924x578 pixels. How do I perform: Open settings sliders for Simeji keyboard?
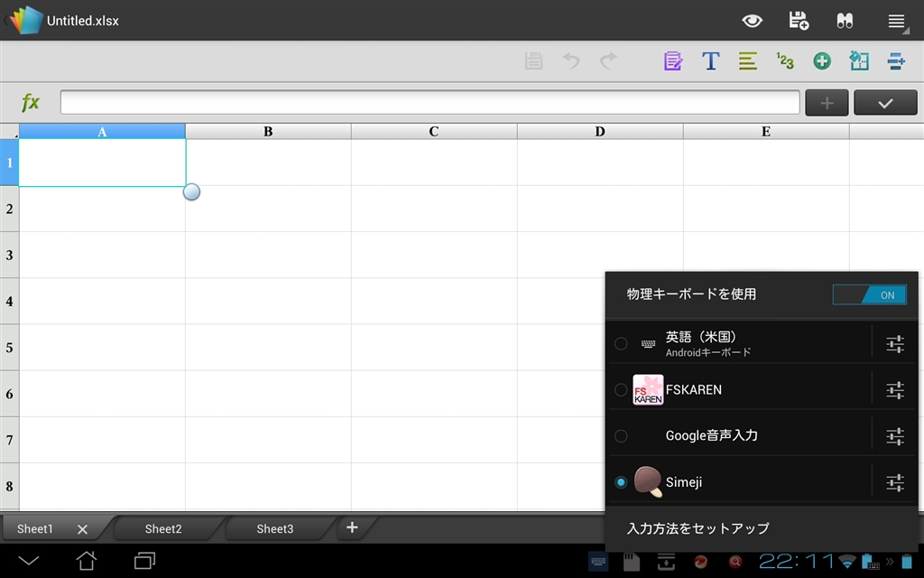[x=894, y=482]
